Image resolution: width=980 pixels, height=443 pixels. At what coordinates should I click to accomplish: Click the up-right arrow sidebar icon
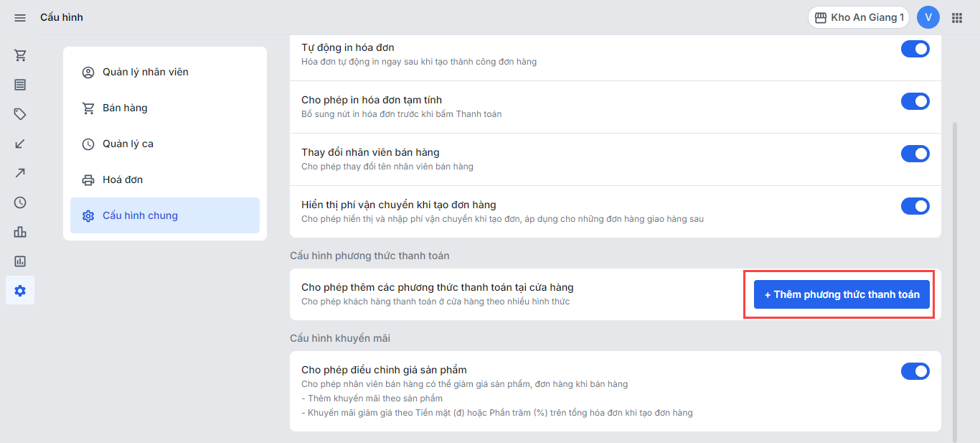pyautogui.click(x=20, y=173)
